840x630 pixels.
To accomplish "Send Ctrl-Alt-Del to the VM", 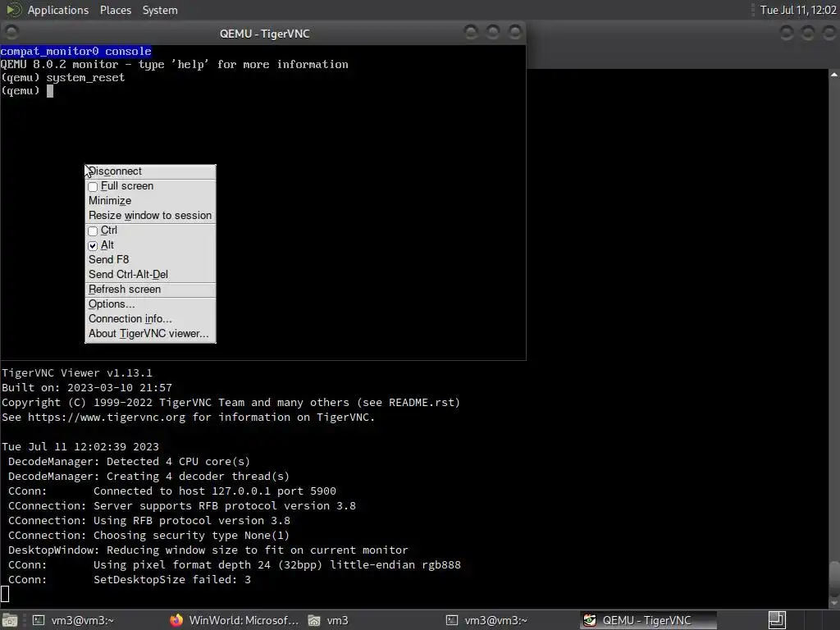I will [x=150, y=274].
